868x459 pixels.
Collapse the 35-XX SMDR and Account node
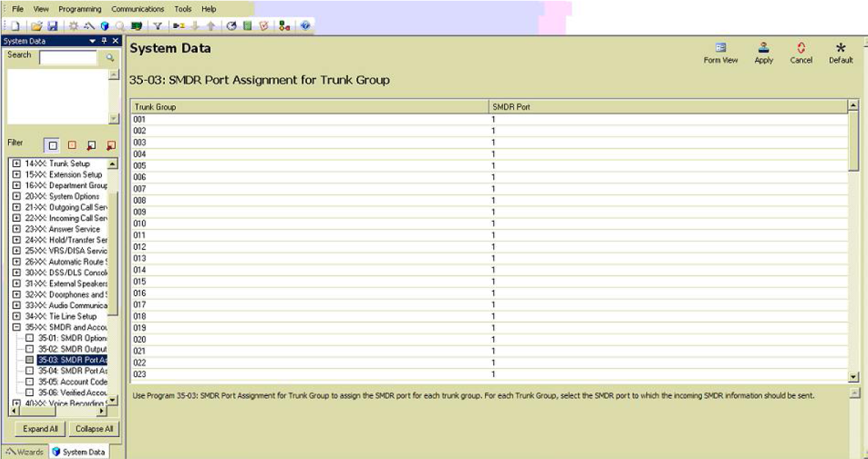pyautogui.click(x=16, y=328)
